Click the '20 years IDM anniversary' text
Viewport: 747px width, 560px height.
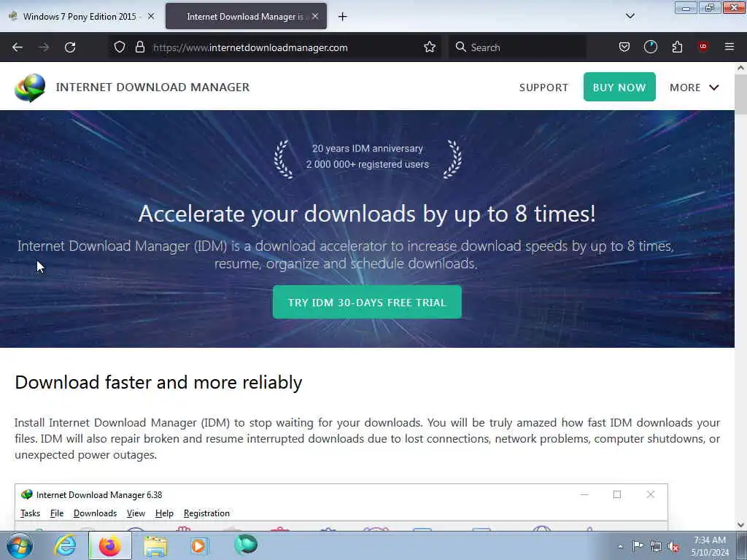coord(368,149)
